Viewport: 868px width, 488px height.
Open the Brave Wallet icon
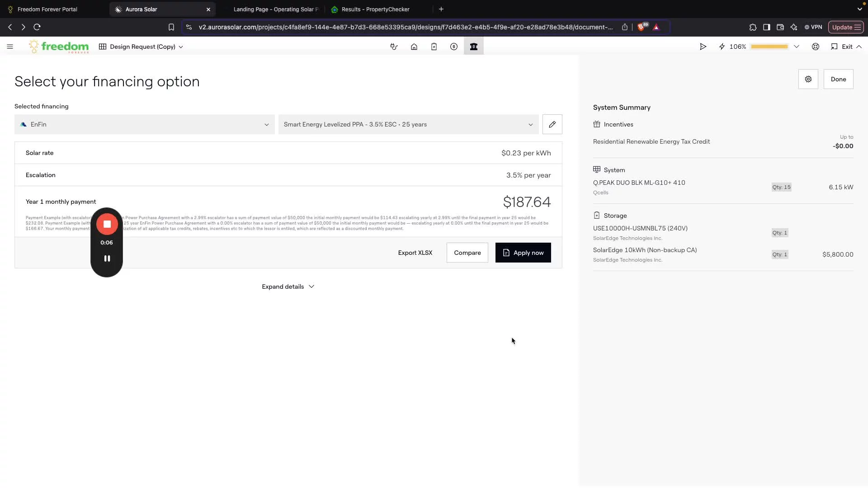(780, 27)
